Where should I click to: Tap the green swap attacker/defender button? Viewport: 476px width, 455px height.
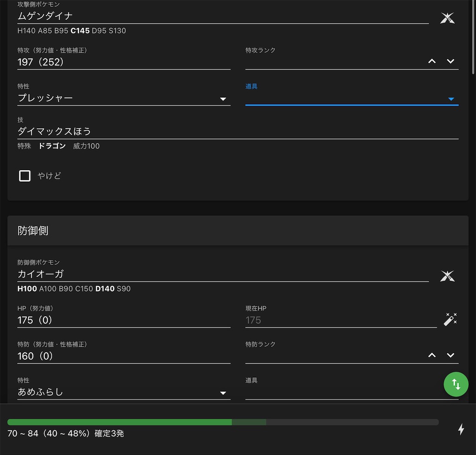[456, 384]
